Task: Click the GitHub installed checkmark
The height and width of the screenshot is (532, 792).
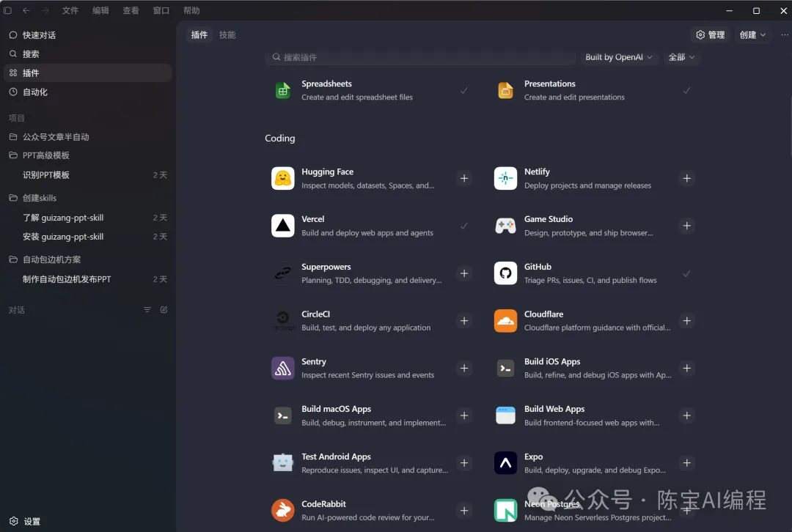Action: [686, 273]
